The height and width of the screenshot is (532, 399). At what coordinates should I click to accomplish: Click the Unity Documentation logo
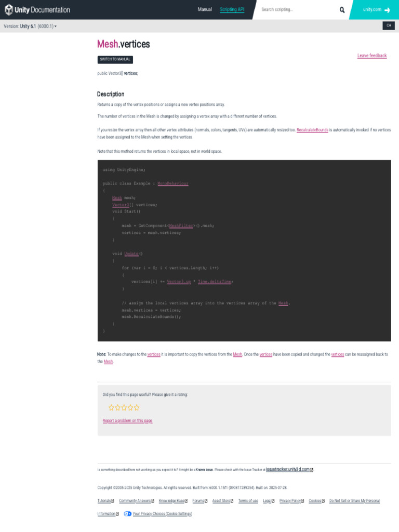coord(37,10)
